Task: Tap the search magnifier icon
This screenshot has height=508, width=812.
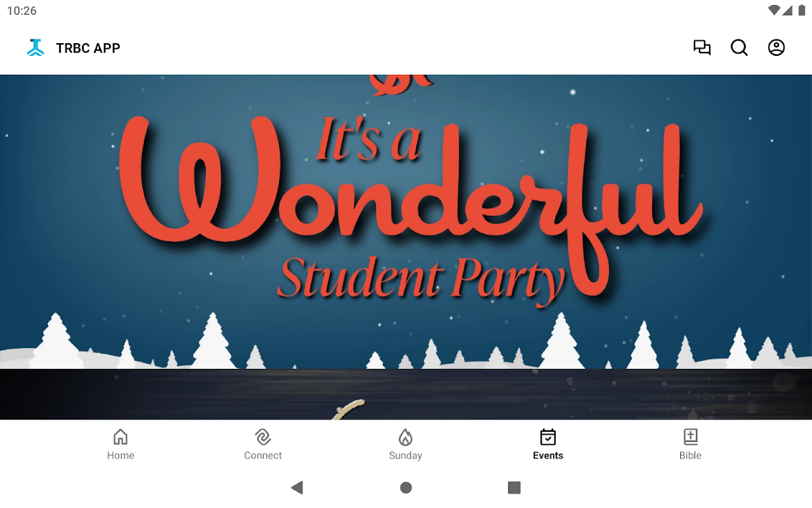Action: (739, 48)
